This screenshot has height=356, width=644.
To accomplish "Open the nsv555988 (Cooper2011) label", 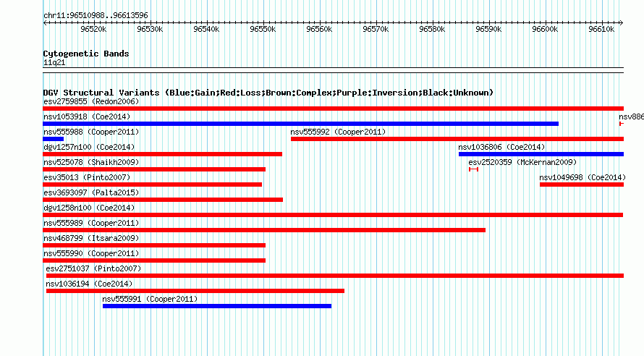I will [x=91, y=132].
